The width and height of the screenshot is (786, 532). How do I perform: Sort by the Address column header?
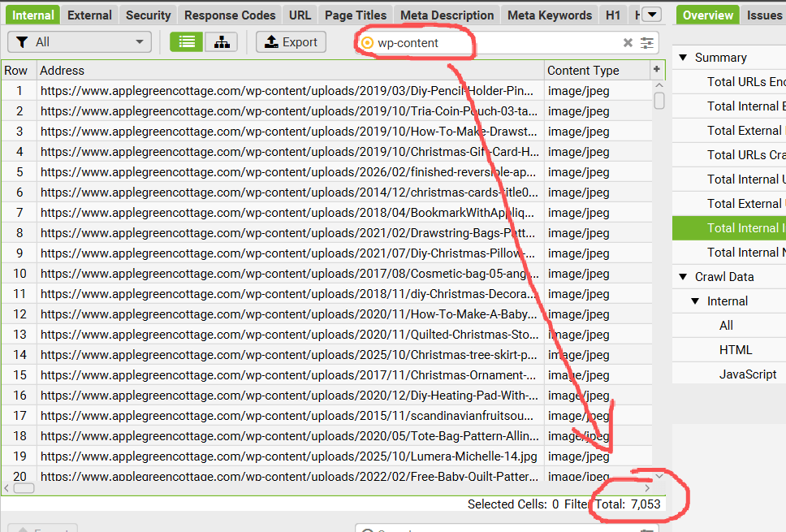point(291,70)
